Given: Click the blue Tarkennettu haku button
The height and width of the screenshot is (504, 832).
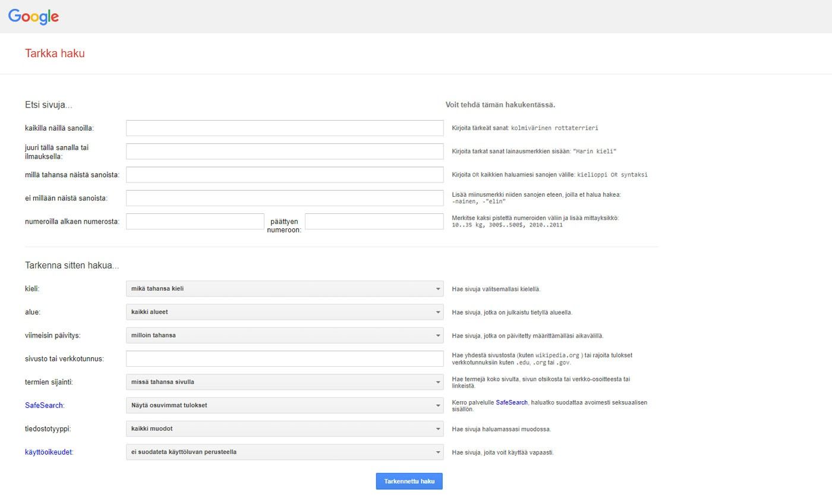Looking at the screenshot, I should click(409, 481).
